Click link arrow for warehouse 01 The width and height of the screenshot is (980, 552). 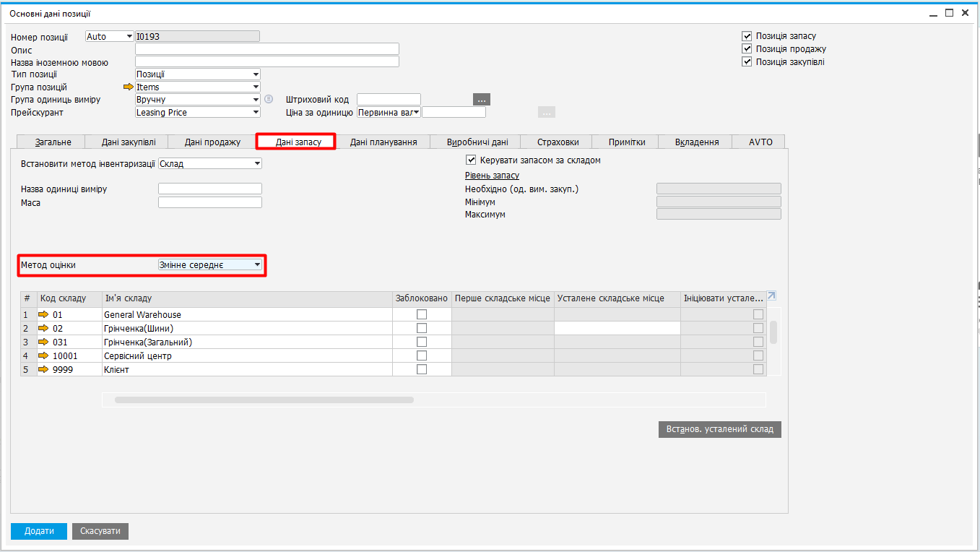click(x=43, y=314)
